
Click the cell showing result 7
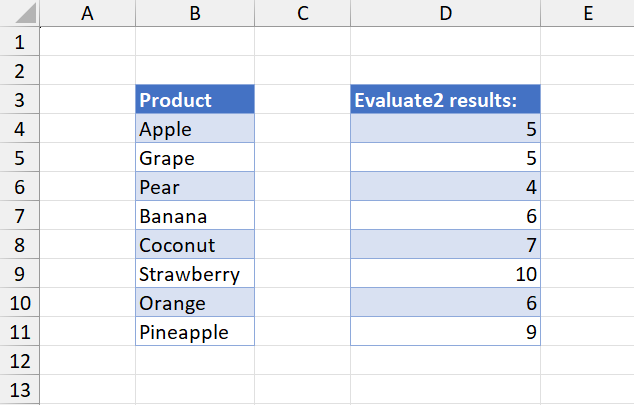tap(446, 245)
